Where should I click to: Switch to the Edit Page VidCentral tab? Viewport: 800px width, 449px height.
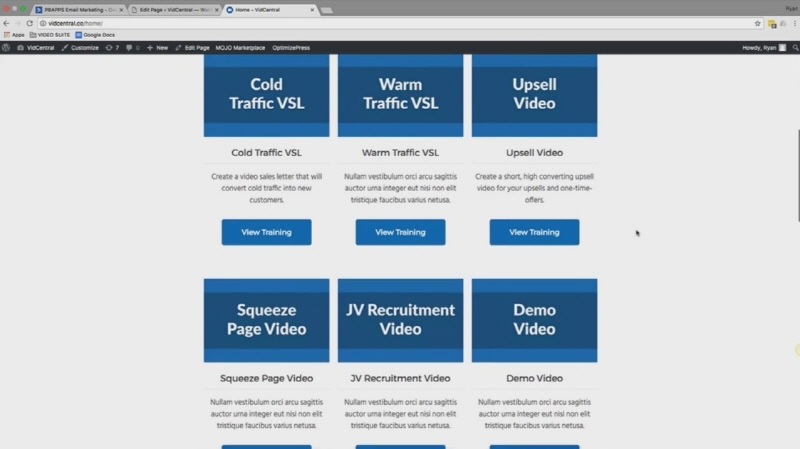(174, 10)
